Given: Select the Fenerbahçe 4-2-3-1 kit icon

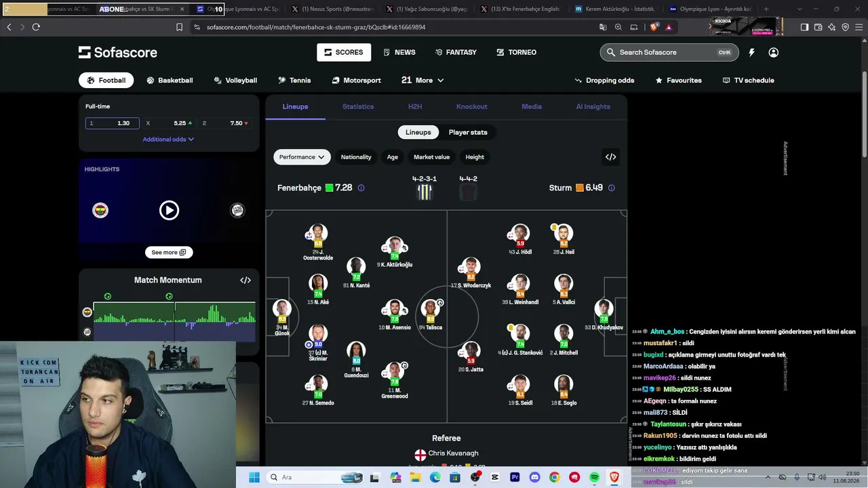Looking at the screenshot, I should tap(425, 192).
